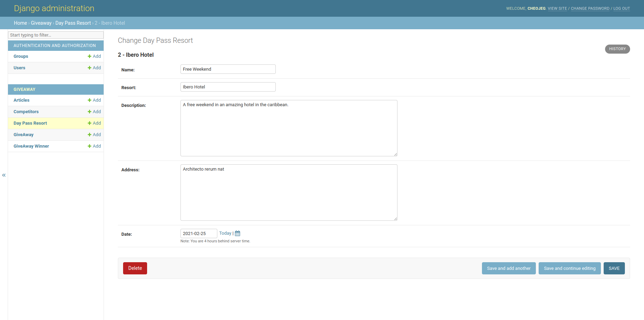The image size is (644, 320).
Task: Open the Change Password link
Action: [x=590, y=8]
